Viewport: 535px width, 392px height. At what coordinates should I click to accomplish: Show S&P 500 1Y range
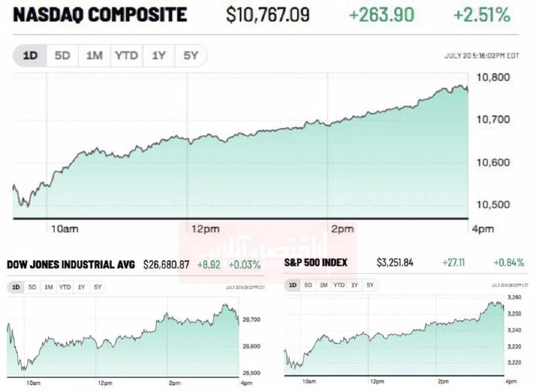click(354, 285)
